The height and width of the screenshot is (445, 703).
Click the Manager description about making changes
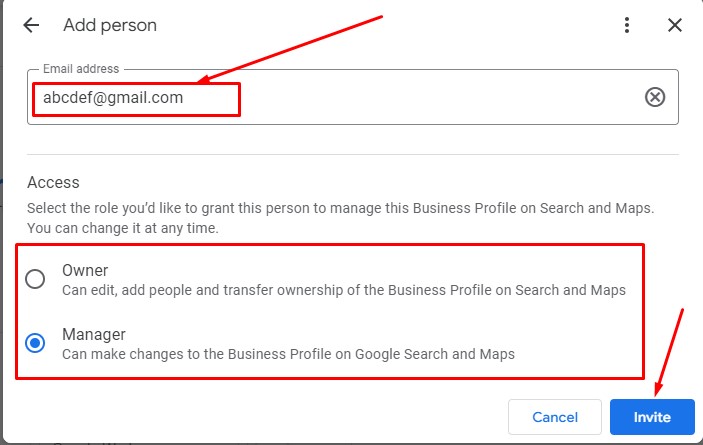coord(288,353)
